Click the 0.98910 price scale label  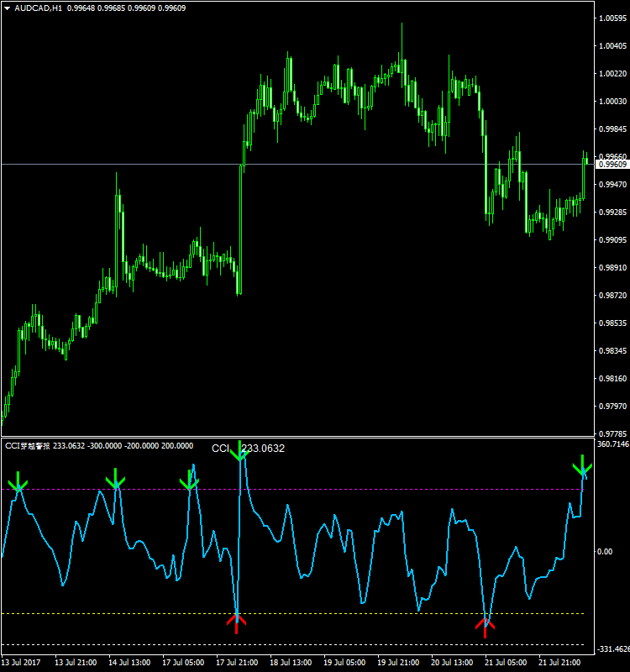tap(613, 268)
